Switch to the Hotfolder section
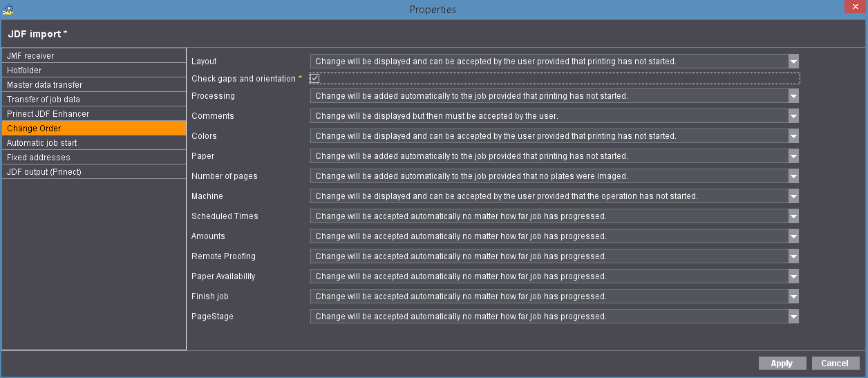Image resolution: width=868 pixels, height=378 pixels. pos(93,70)
